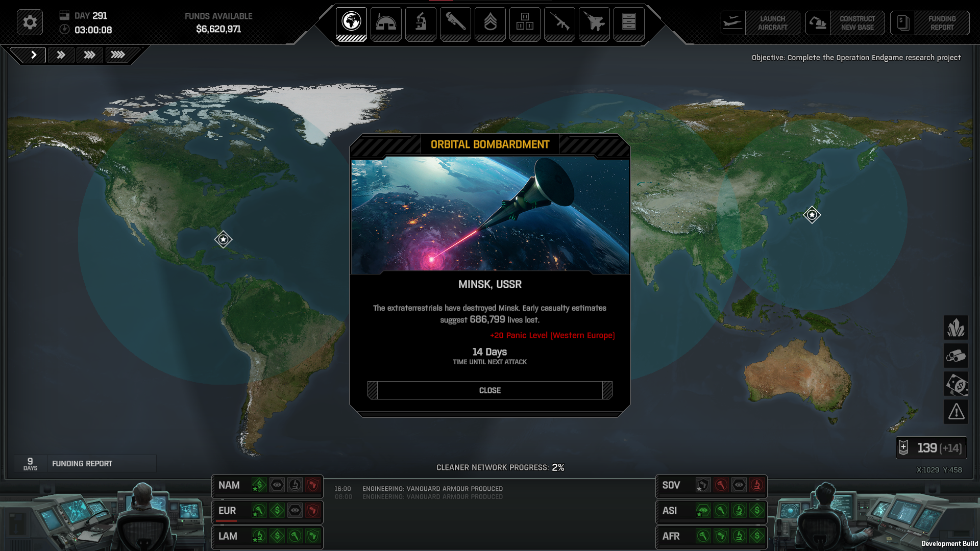Set time speed to single arrow
The height and width of the screenshot is (551, 980).
pos(33,55)
